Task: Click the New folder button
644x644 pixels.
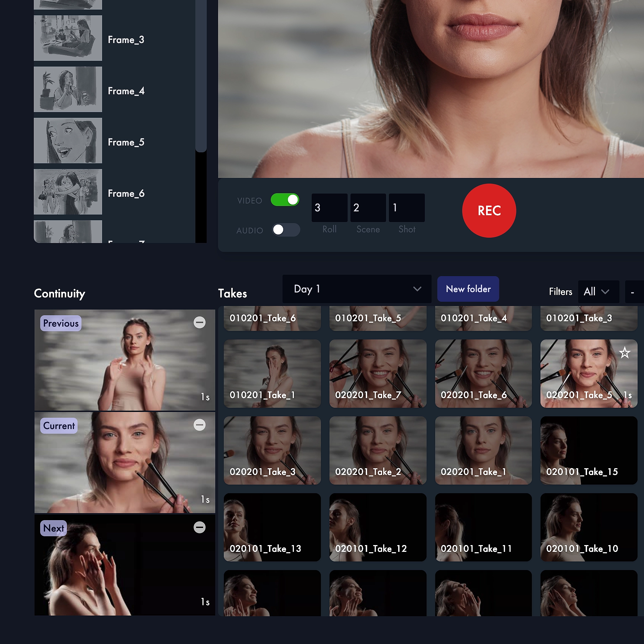Action: 468,289
